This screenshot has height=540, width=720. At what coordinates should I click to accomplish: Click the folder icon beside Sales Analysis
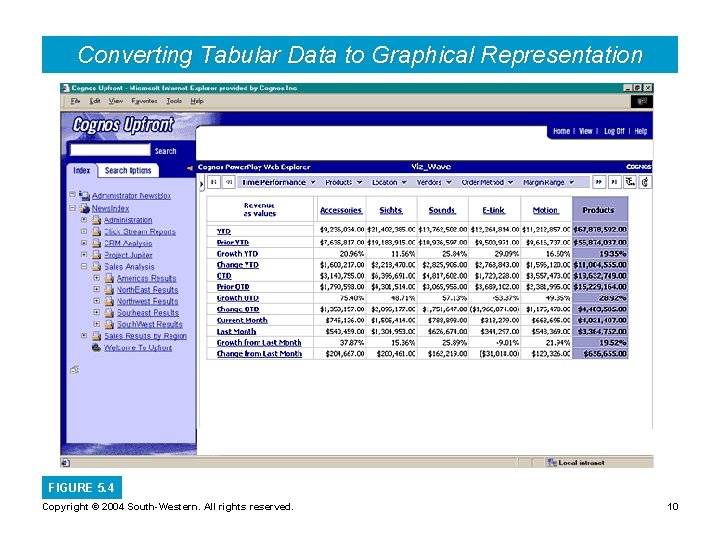pos(96,266)
